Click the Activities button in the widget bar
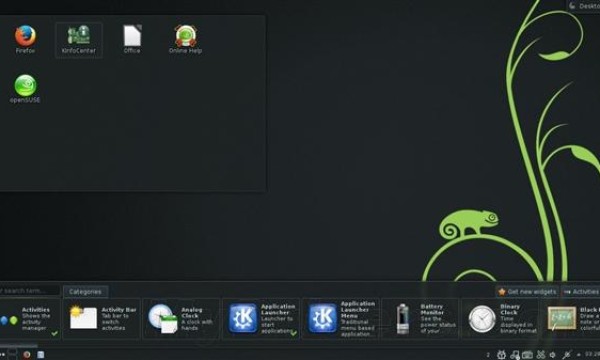Screen dimensions: 600x360 tap(580, 292)
